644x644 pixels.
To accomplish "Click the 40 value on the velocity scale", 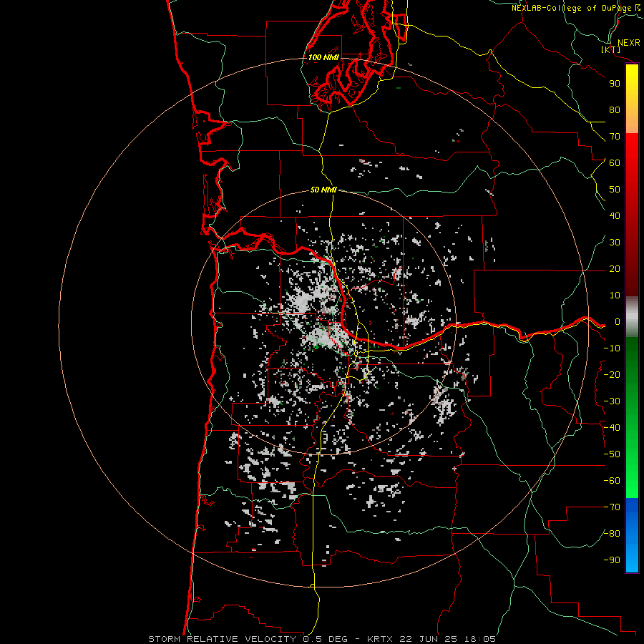I will [x=615, y=216].
